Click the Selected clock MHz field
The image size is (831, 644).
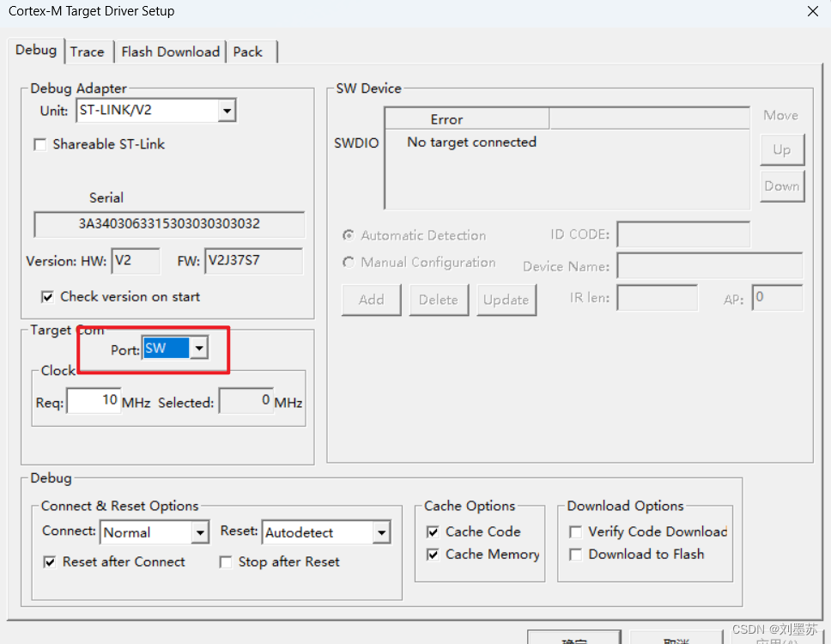click(x=246, y=401)
